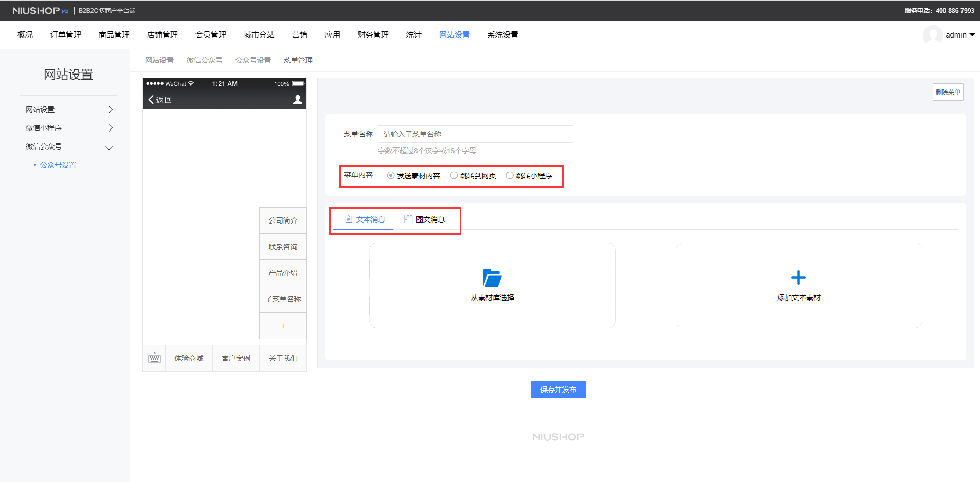Open 统计 in top navigation

414,35
